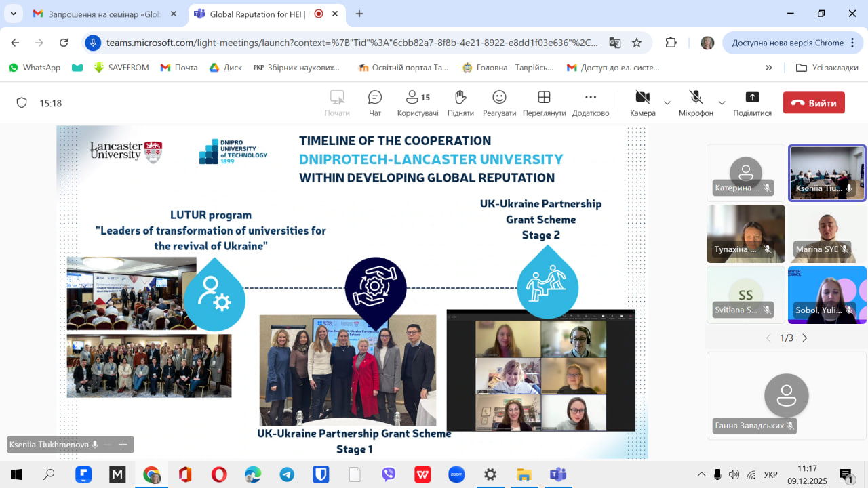Open Opera browser from the taskbar
The height and width of the screenshot is (488, 868).
[x=219, y=474]
